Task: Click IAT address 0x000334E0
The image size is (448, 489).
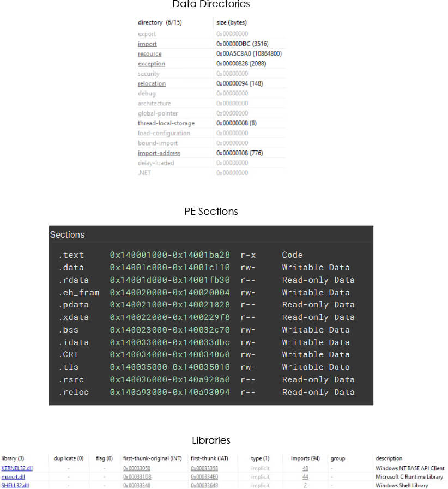Action: [204, 477]
